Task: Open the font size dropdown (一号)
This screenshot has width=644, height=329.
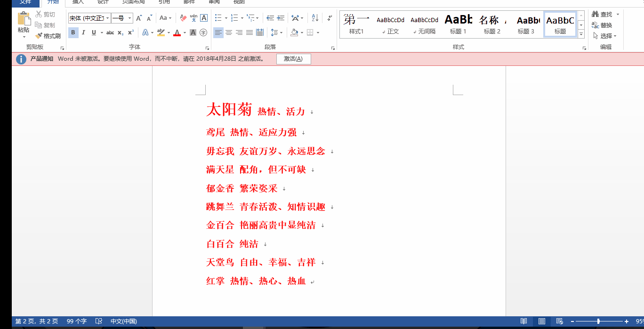Action: coord(130,18)
